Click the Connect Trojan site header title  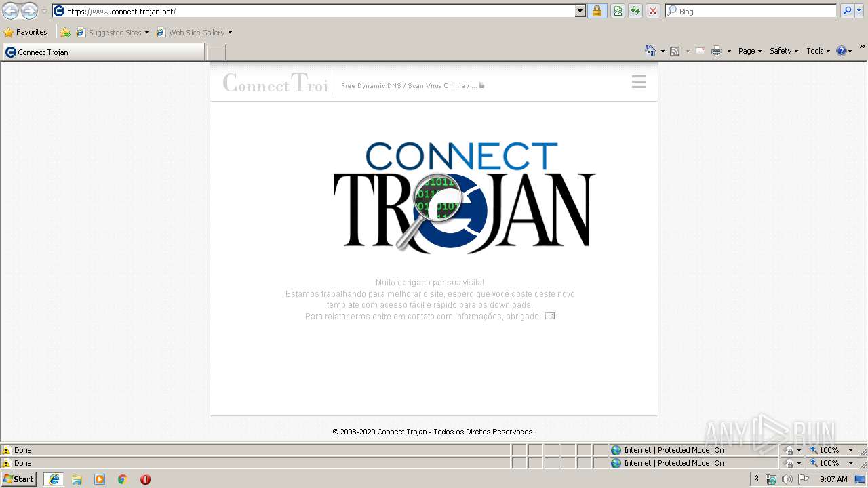275,83
